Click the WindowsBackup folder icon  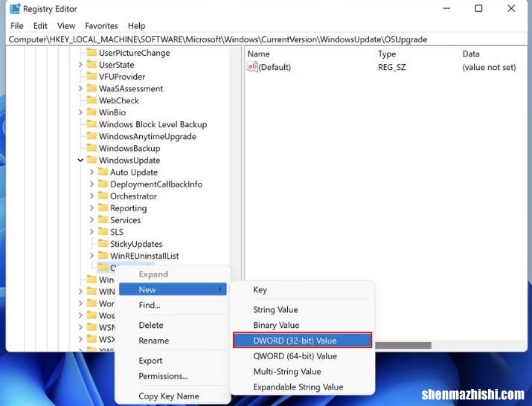92,148
